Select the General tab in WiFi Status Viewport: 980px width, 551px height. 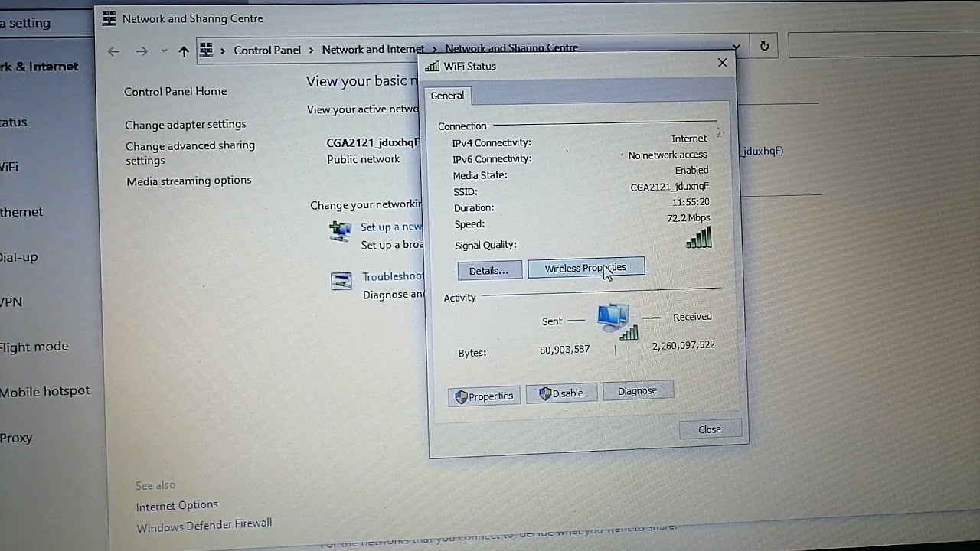(x=447, y=96)
